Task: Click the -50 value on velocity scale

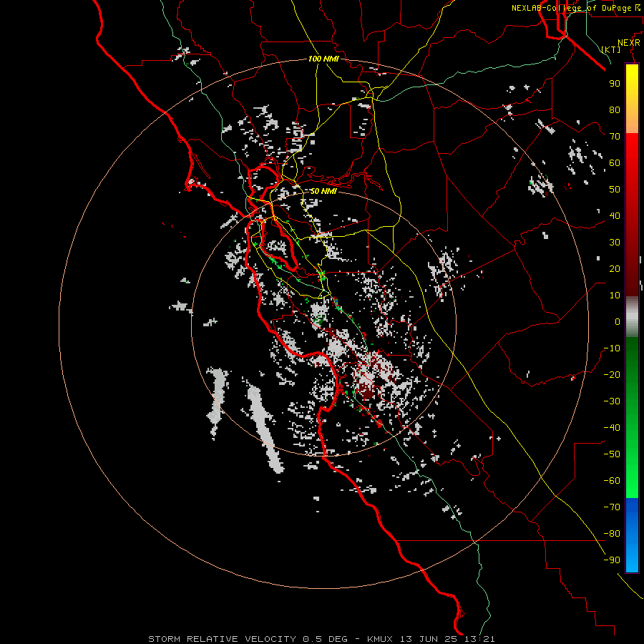Action: pyautogui.click(x=612, y=454)
